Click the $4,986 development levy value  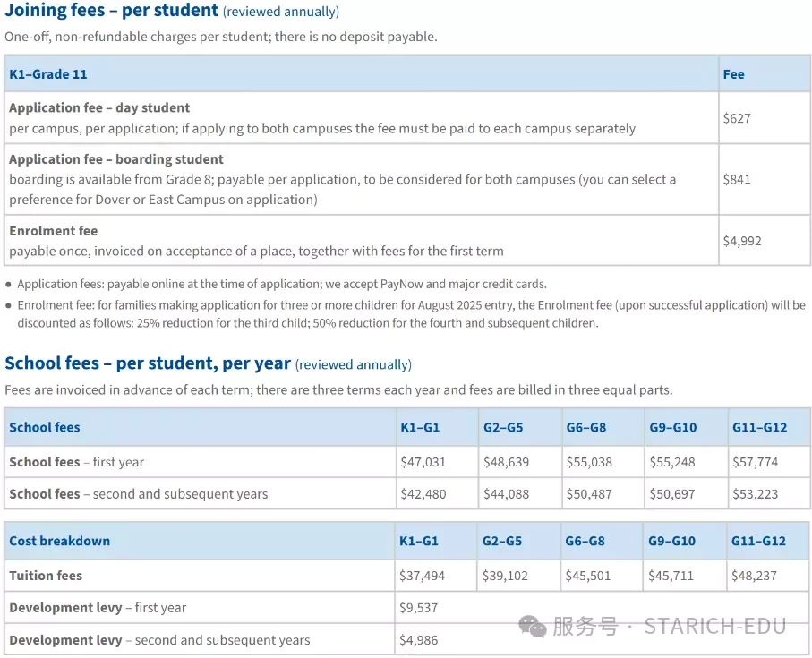[418, 640]
